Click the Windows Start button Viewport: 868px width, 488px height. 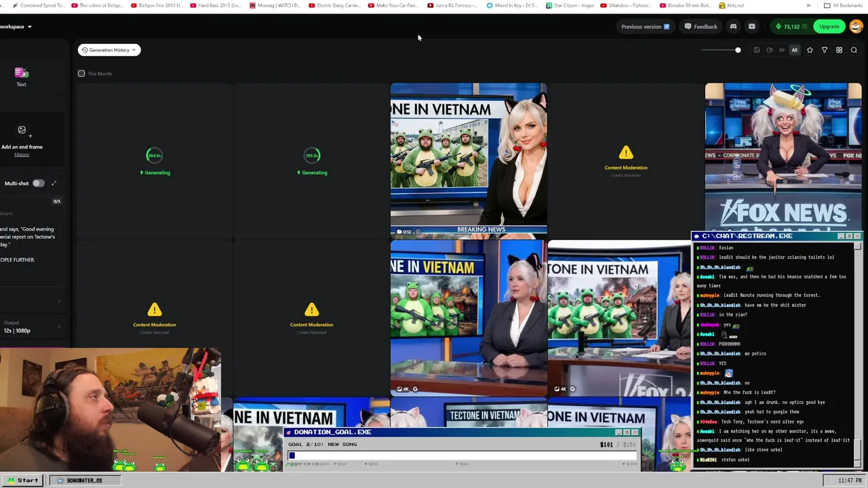click(x=22, y=481)
